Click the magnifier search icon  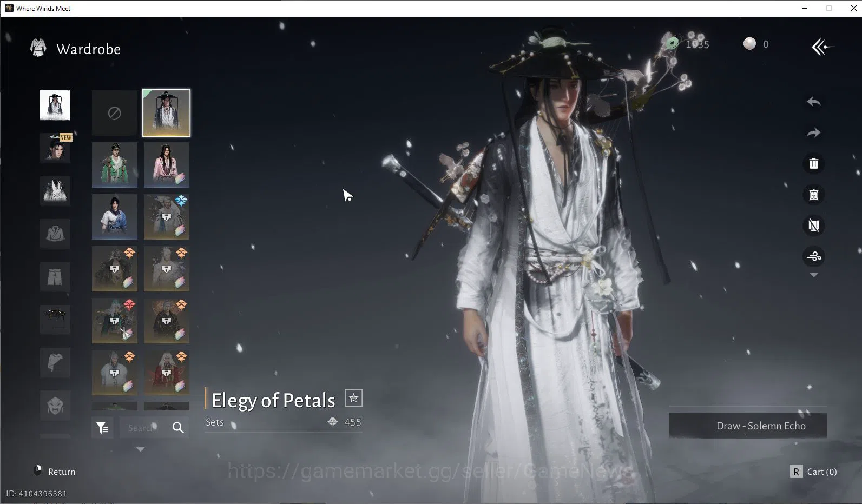click(x=178, y=428)
